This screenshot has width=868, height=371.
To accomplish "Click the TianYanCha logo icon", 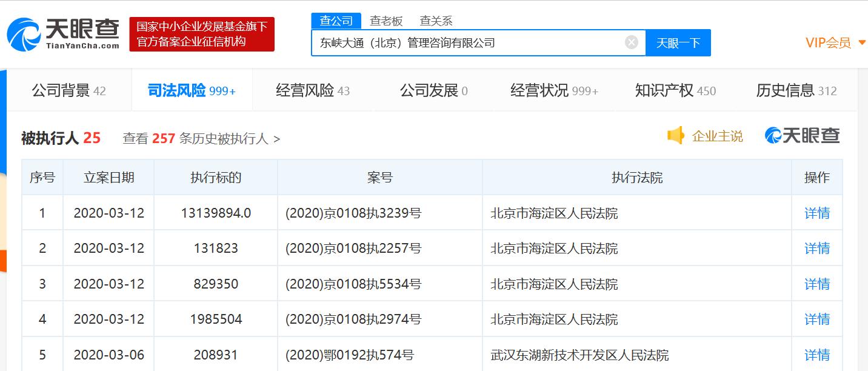I will point(24,35).
